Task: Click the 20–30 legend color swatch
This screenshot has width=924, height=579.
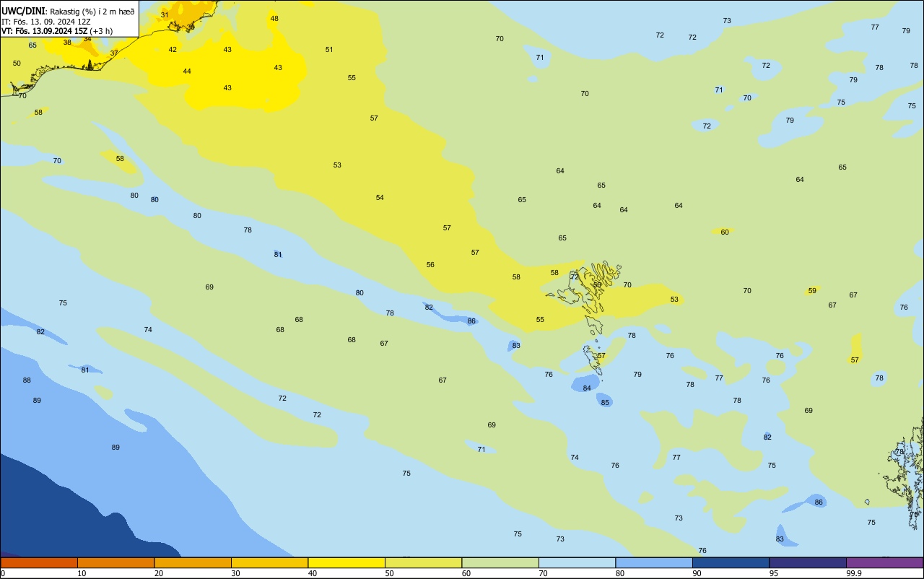Action: (193, 562)
